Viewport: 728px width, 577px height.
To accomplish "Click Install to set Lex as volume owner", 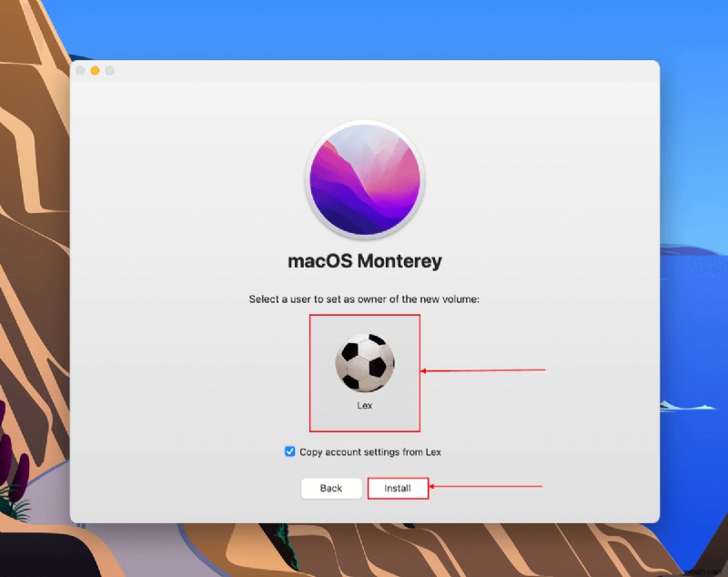I will [398, 488].
